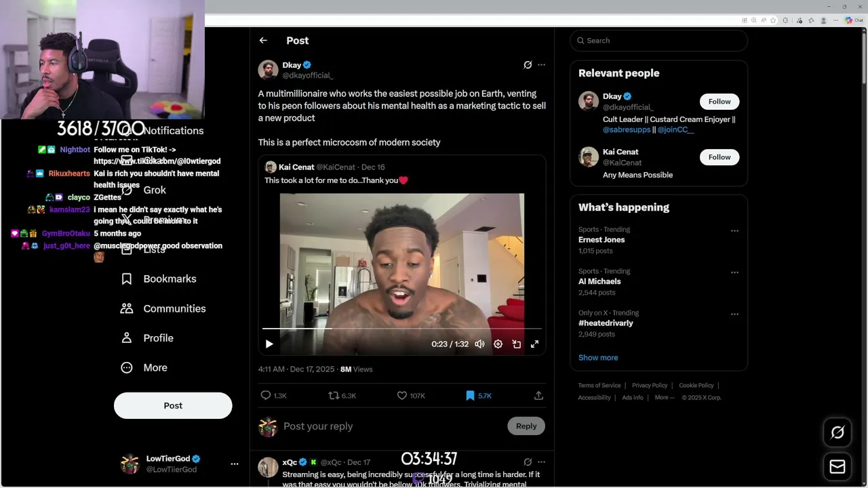Open the @sabresupps link in Dkay's bio
Viewport: 868px width, 488px height.
(627, 129)
